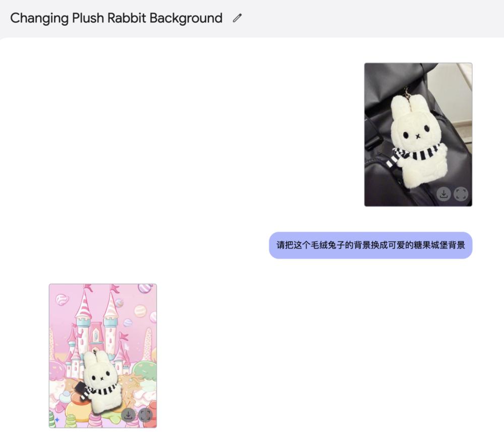Click the purple Chinese prompt message bubble
The height and width of the screenshot is (432, 504).
click(370, 245)
